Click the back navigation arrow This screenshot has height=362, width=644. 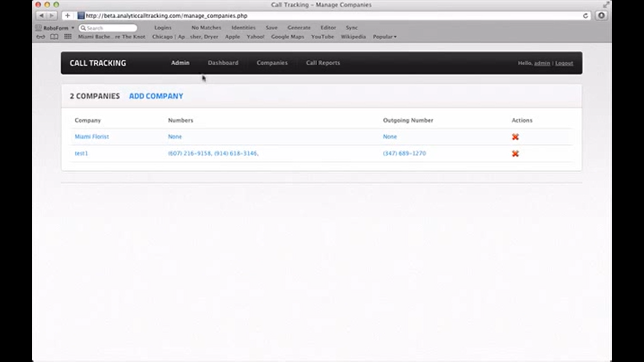click(x=41, y=15)
